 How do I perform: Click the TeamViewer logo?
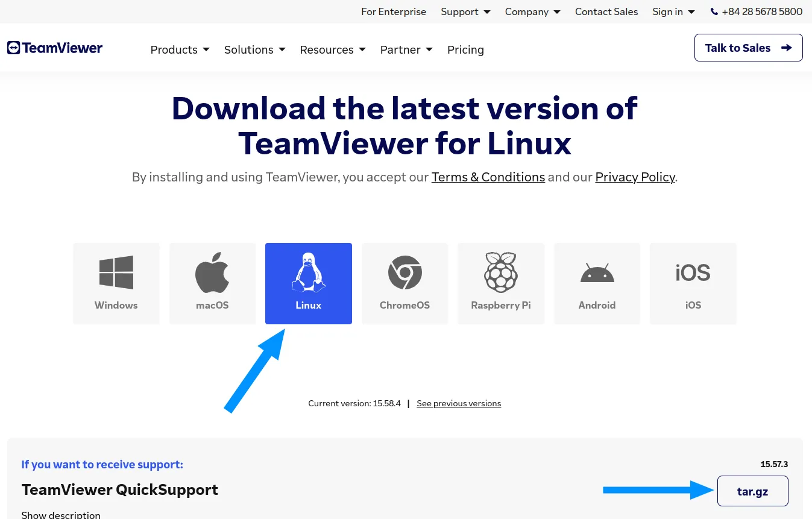[55, 48]
